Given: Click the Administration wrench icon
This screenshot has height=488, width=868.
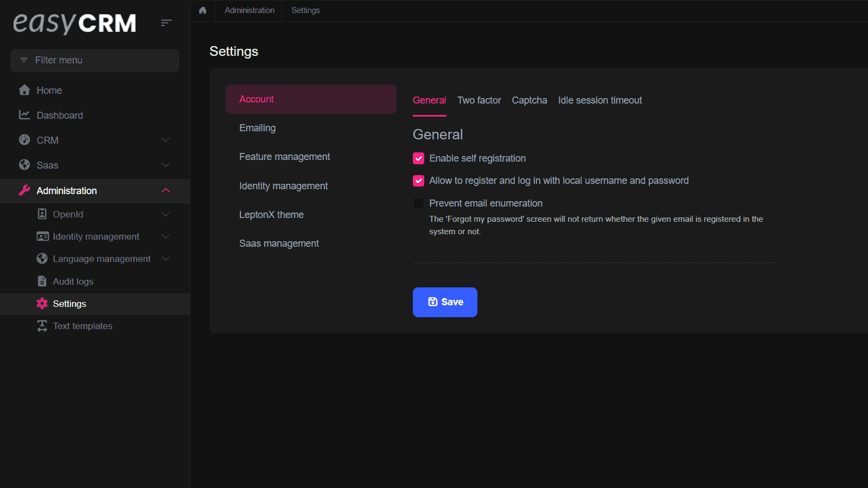Looking at the screenshot, I should pyautogui.click(x=24, y=190).
